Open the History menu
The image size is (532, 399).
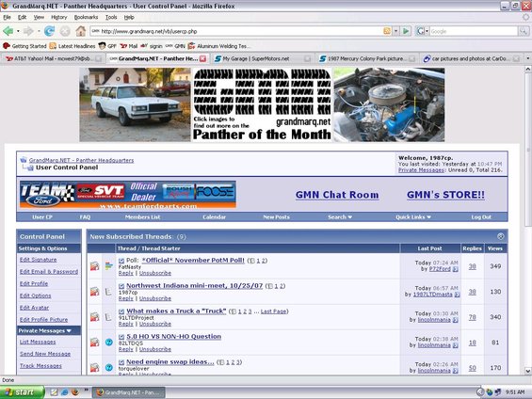coord(59,17)
